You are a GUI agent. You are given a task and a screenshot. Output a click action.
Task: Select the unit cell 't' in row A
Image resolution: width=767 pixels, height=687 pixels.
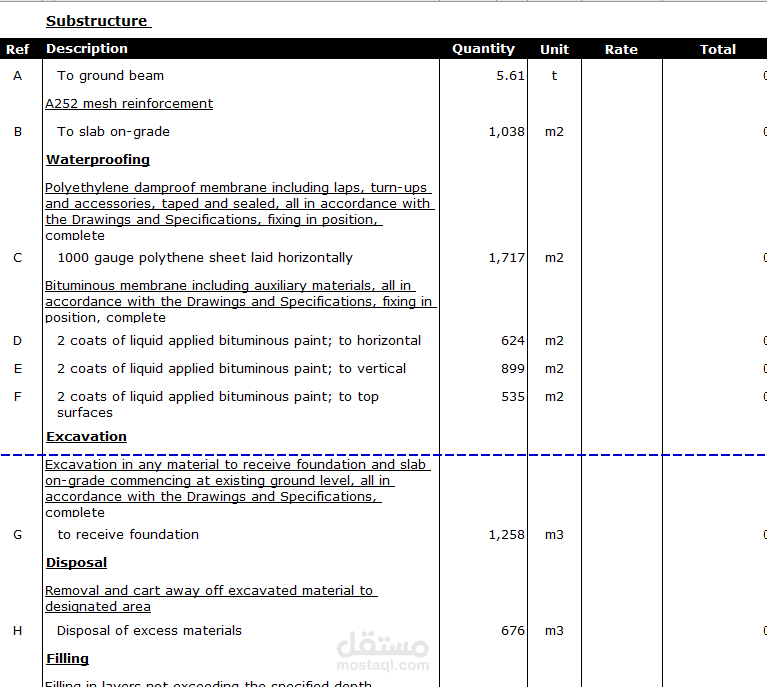[554, 75]
